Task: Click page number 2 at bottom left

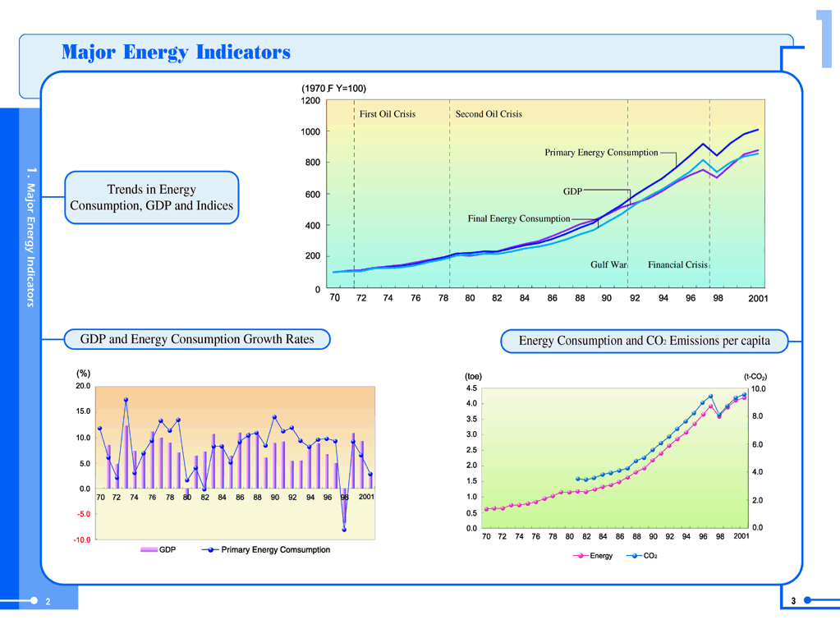Action: [48, 602]
